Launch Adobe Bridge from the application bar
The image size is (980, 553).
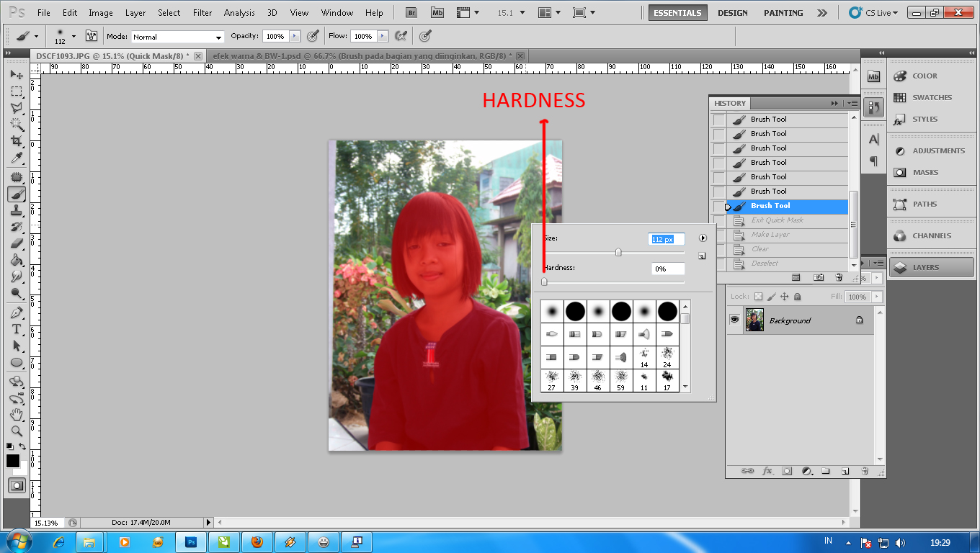tap(411, 12)
